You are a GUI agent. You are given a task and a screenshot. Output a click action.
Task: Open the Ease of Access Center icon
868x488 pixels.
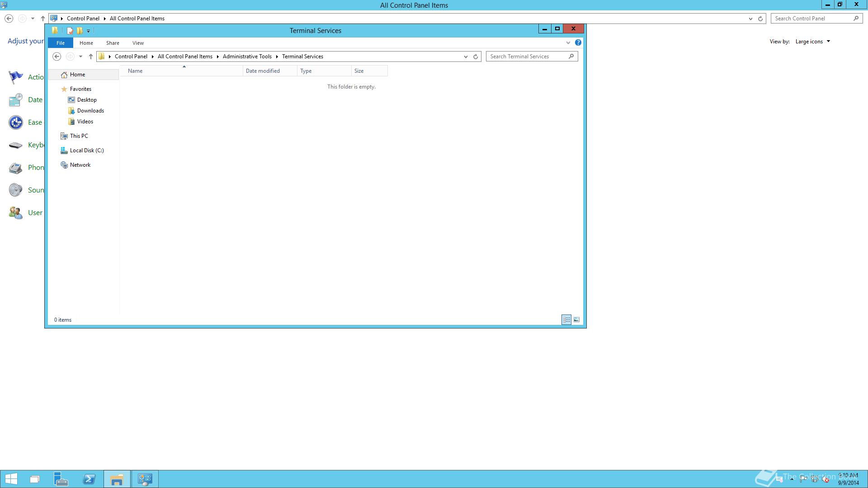[x=16, y=122]
